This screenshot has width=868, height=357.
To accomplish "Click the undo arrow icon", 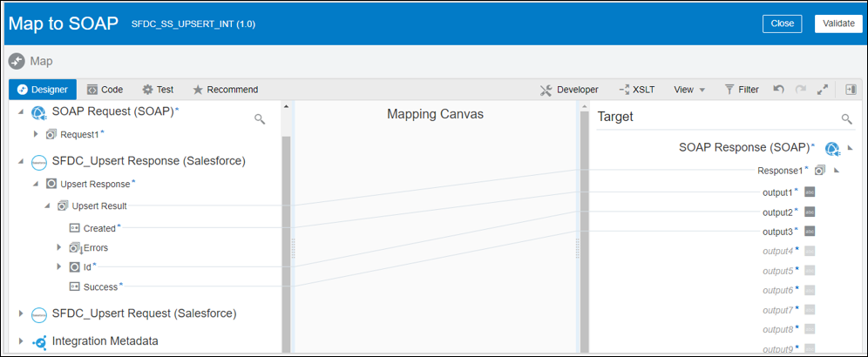I will [x=778, y=90].
